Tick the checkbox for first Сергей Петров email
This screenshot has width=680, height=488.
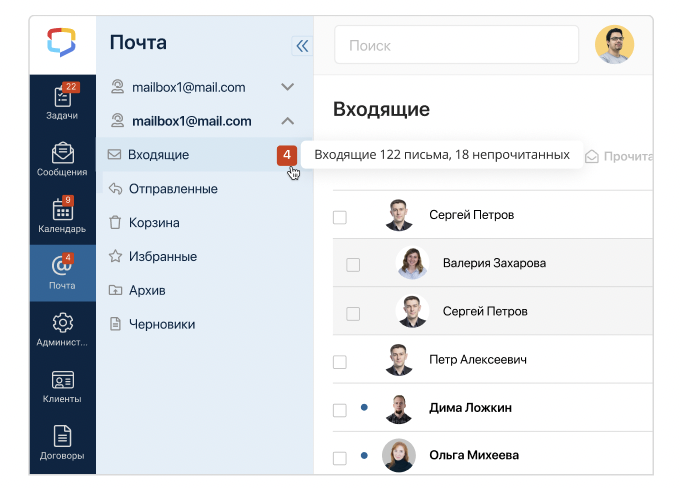(340, 217)
